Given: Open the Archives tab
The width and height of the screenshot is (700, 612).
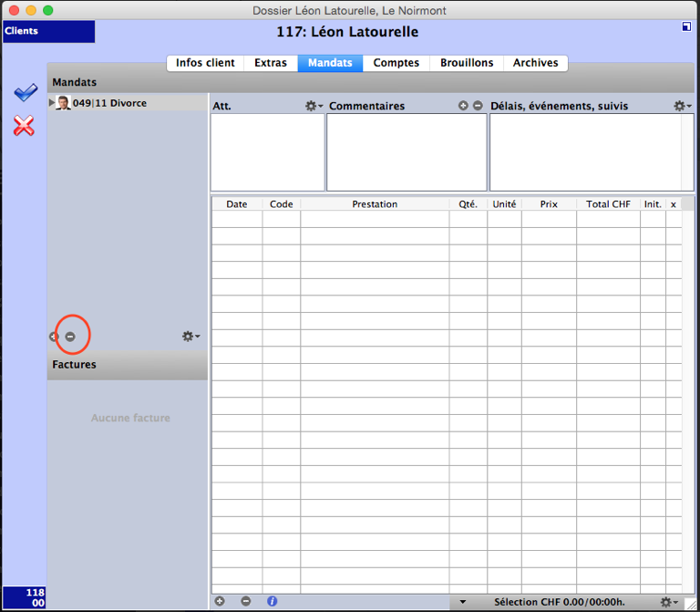Looking at the screenshot, I should [x=535, y=63].
